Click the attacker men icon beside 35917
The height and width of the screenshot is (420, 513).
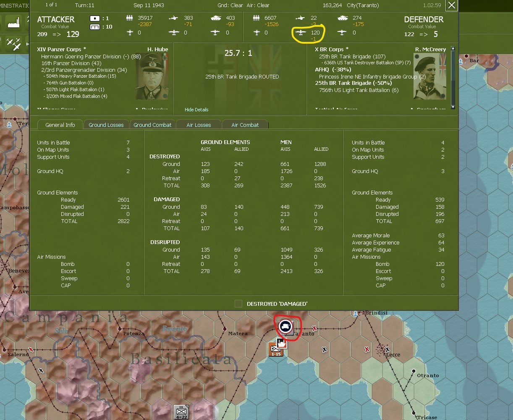click(x=129, y=18)
